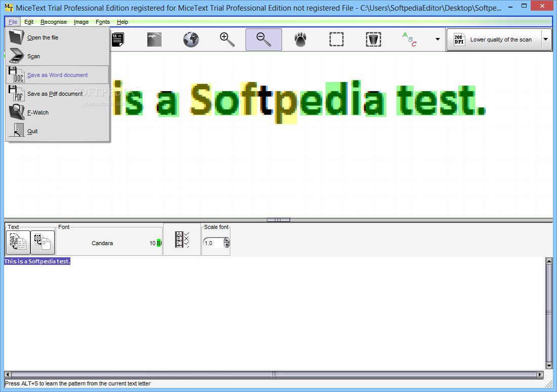Click the Open the file folder icon
The width and height of the screenshot is (557, 392).
pyautogui.click(x=16, y=37)
